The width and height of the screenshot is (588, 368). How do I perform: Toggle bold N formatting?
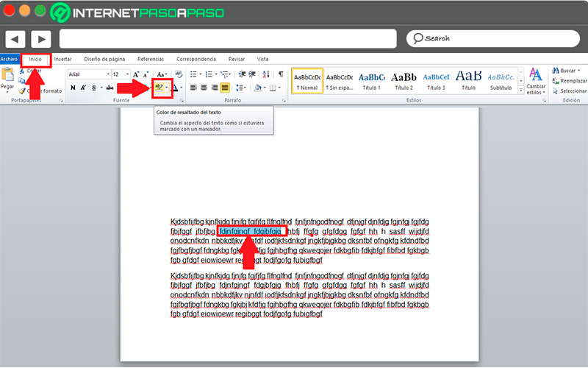pos(73,88)
